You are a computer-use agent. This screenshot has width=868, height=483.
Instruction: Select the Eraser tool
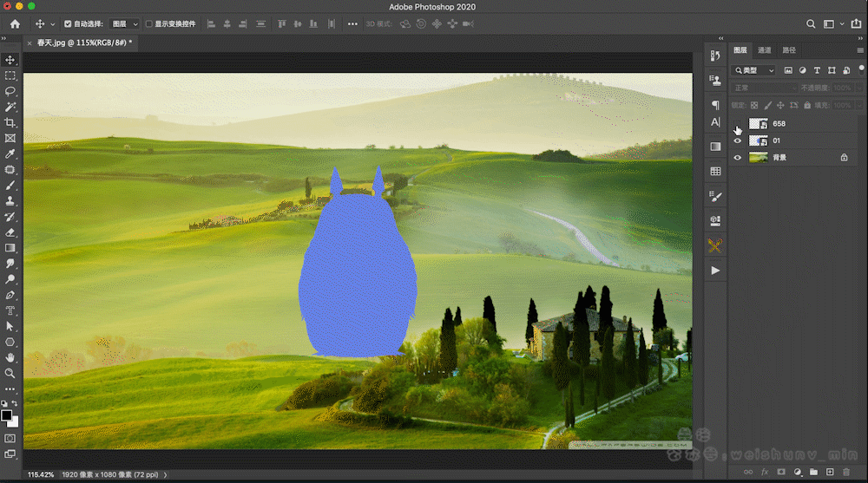coord(10,232)
